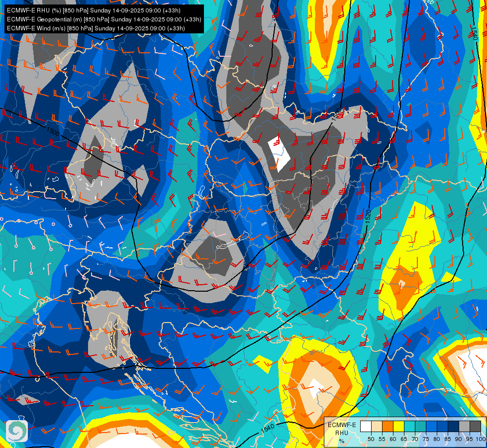
Task: Click the legend tick value '55'
Action: [x=382, y=439]
